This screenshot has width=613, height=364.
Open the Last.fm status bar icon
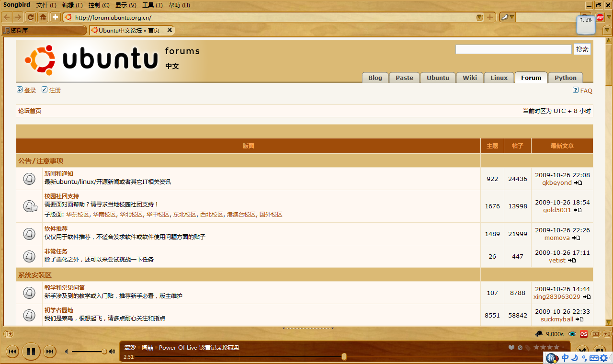click(584, 334)
